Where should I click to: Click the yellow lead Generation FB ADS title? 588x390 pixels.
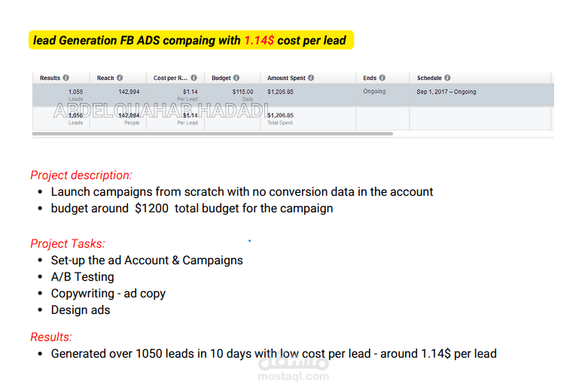coord(191,40)
